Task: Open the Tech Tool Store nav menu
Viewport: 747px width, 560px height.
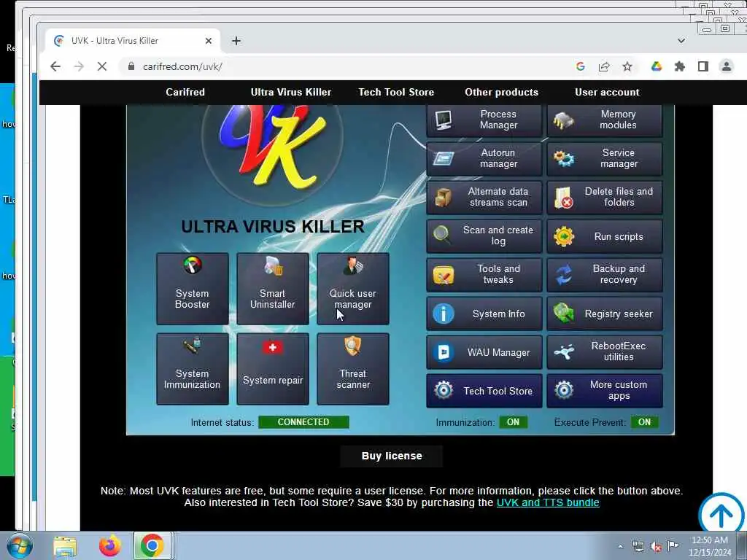Action: [x=396, y=93]
